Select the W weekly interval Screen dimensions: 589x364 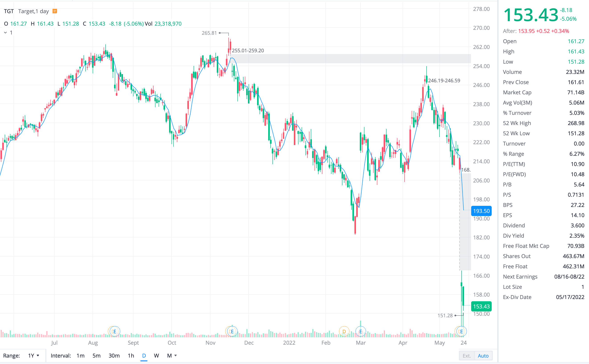click(156, 356)
